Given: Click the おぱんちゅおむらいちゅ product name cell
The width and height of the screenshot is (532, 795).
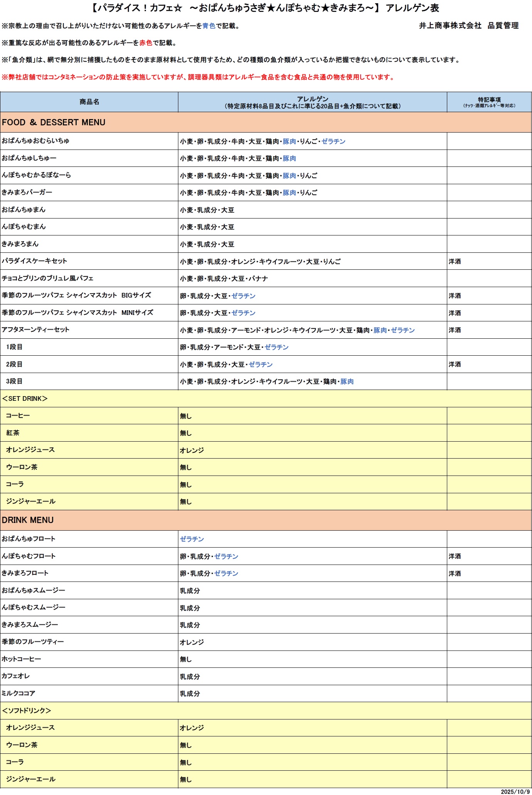Looking at the screenshot, I should 35,141.
